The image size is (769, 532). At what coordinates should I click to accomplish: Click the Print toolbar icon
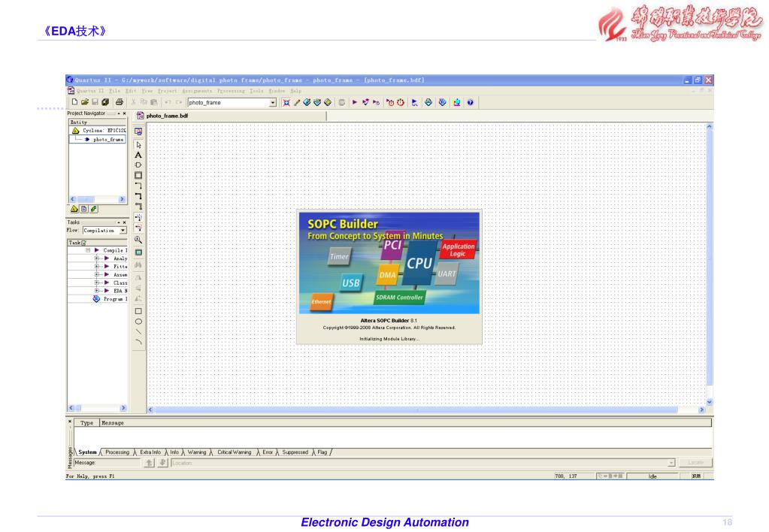click(120, 102)
